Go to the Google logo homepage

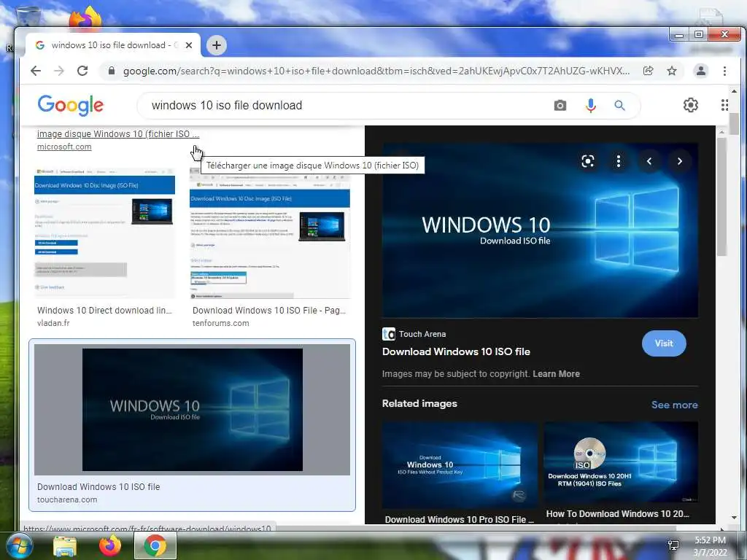71,105
